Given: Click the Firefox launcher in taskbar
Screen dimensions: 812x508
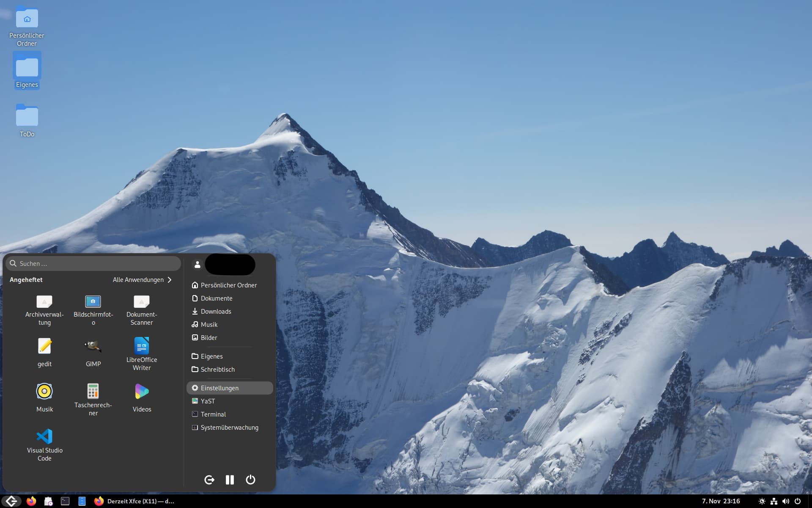Looking at the screenshot, I should coord(31,501).
